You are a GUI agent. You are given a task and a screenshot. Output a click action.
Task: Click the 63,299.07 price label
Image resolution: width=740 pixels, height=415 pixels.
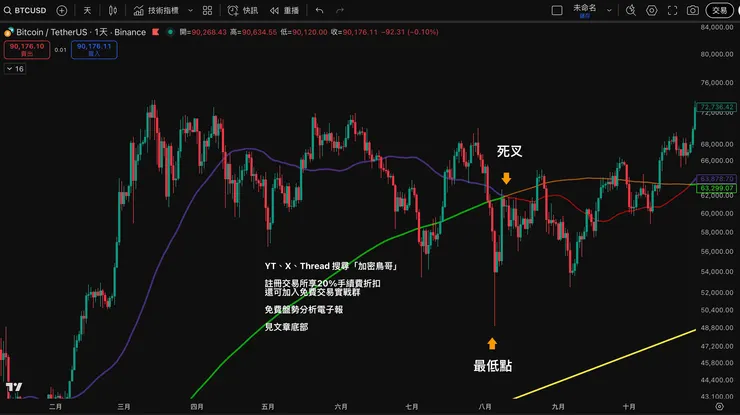716,188
